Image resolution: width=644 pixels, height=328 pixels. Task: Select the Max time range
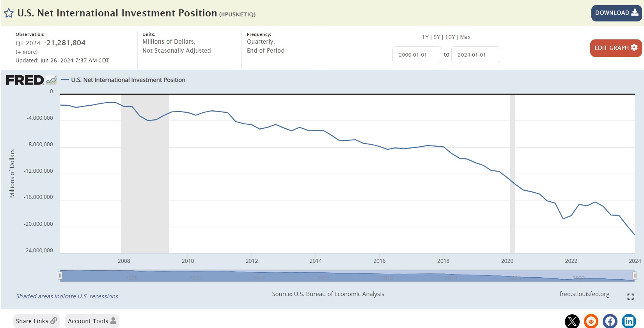point(465,37)
